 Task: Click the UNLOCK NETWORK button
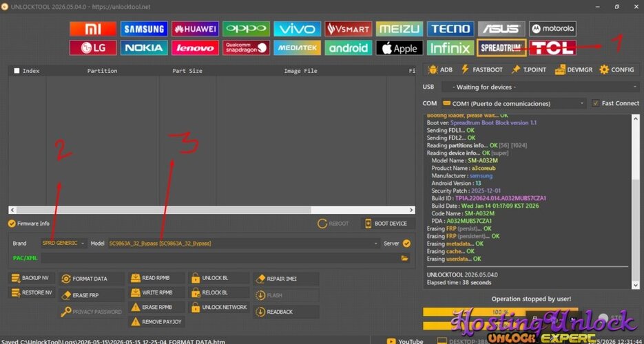click(218, 307)
